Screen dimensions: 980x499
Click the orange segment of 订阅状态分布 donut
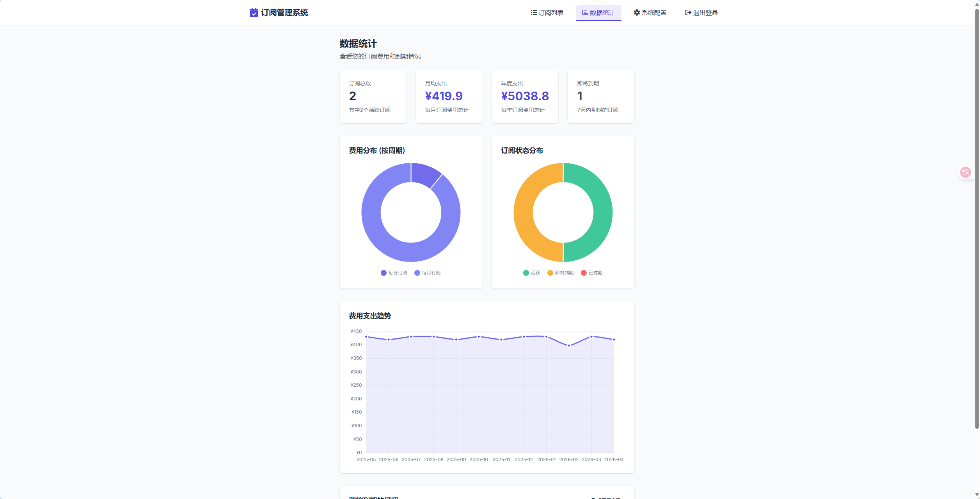[523, 212]
